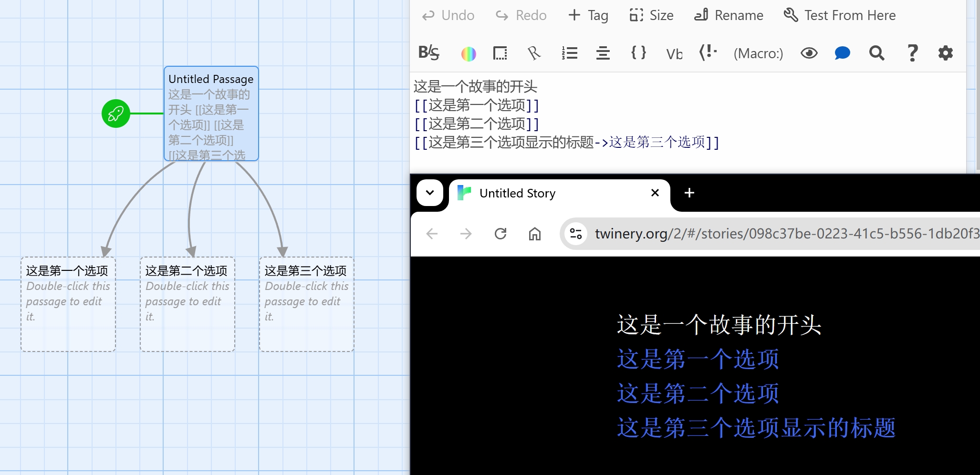
Task: Open the Size options for passage
Action: [651, 15]
